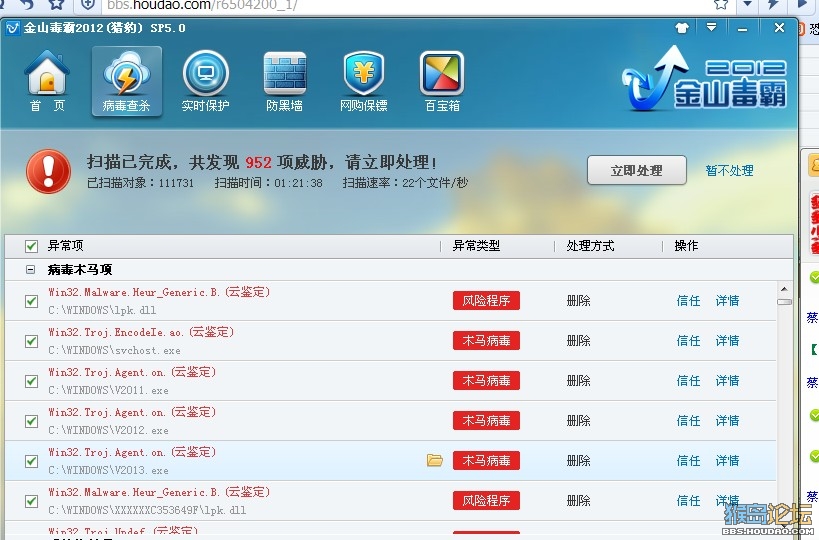Click the browser star dropdown arrow
This screenshot has width=819, height=540.
[x=747, y=4]
